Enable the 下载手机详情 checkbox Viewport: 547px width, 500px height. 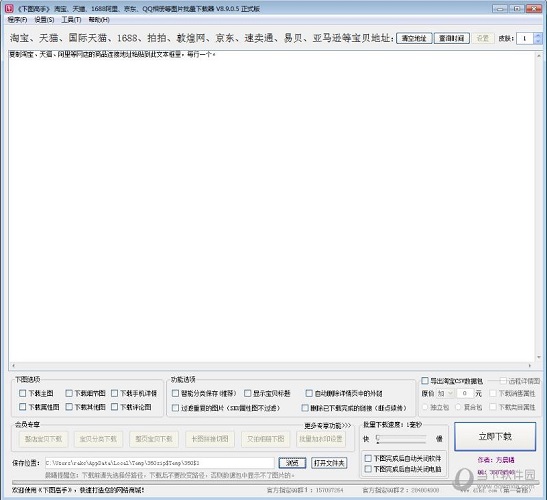[114, 393]
